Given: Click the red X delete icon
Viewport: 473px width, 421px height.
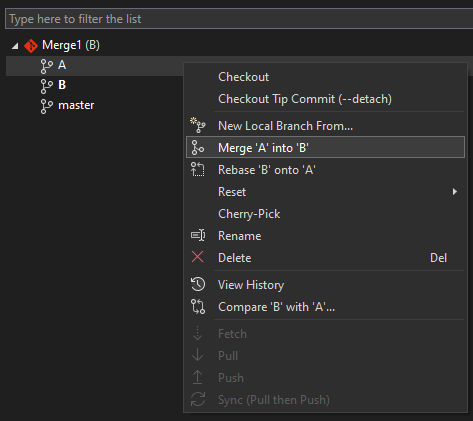Looking at the screenshot, I should 198,257.
